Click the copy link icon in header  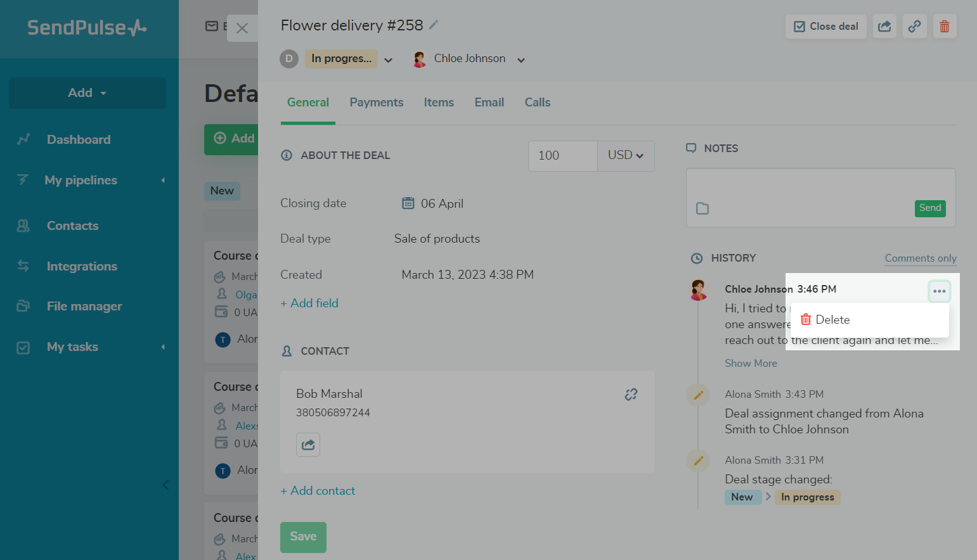coord(914,27)
